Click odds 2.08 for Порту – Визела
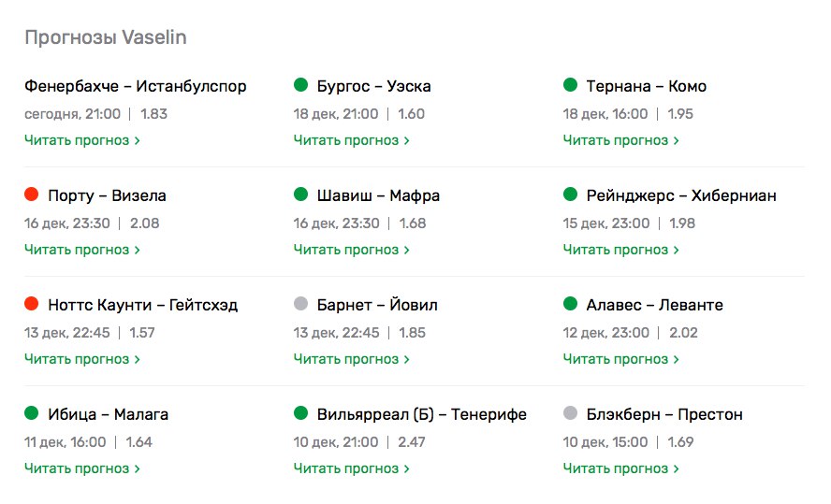The image size is (831, 504). [145, 223]
